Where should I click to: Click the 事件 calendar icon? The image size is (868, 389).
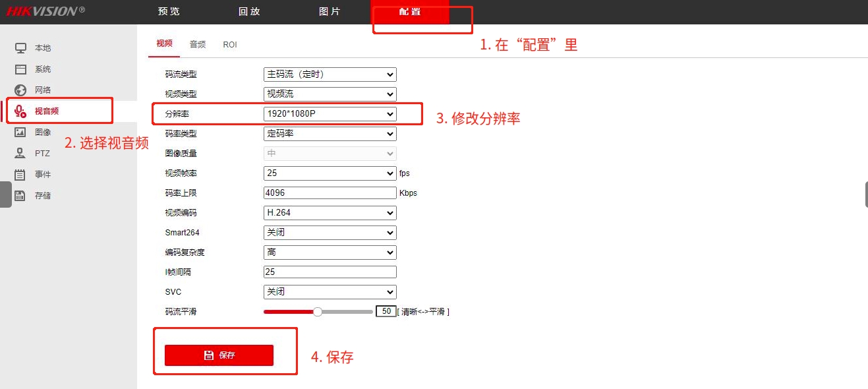[x=20, y=175]
